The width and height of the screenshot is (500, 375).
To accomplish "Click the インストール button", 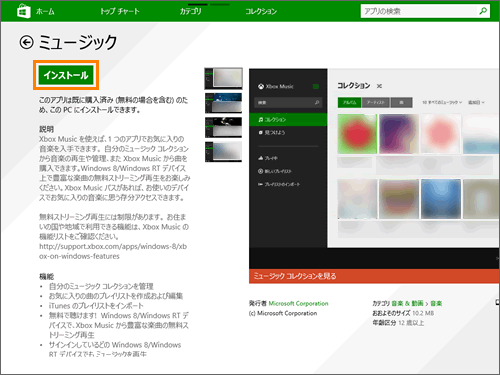I will coord(66,75).
